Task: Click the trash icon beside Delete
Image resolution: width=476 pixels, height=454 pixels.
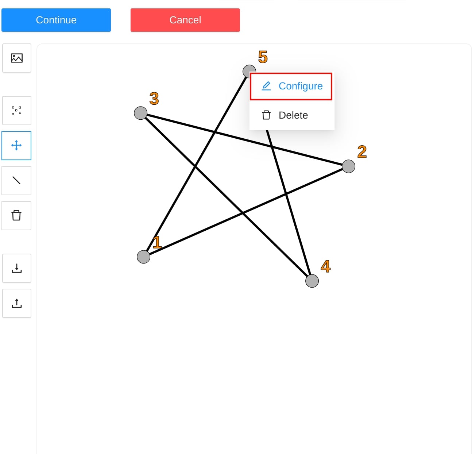Action: click(266, 115)
